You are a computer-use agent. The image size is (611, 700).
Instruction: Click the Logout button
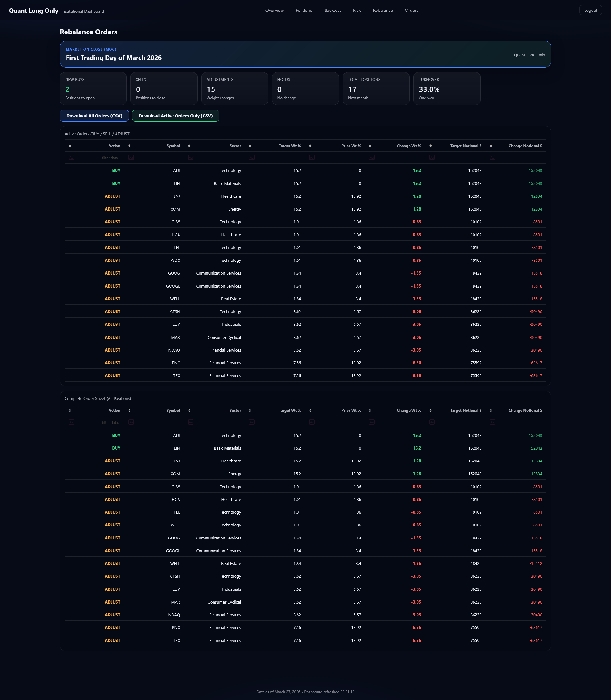pyautogui.click(x=591, y=10)
